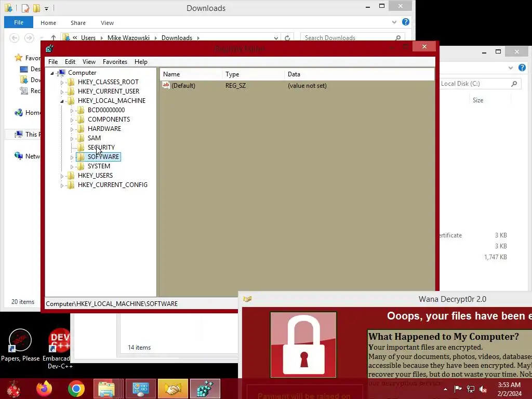Click the Type column header
The height and width of the screenshot is (399, 532).
click(x=253, y=74)
